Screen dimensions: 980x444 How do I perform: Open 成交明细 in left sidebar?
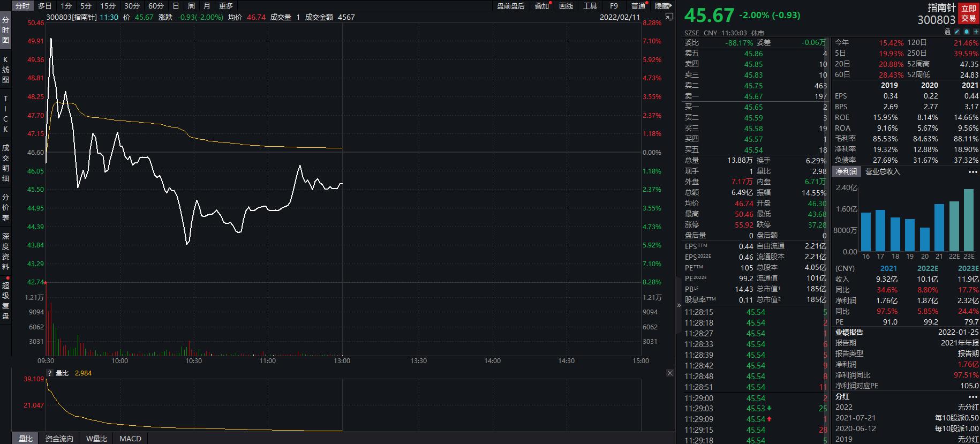point(5,163)
